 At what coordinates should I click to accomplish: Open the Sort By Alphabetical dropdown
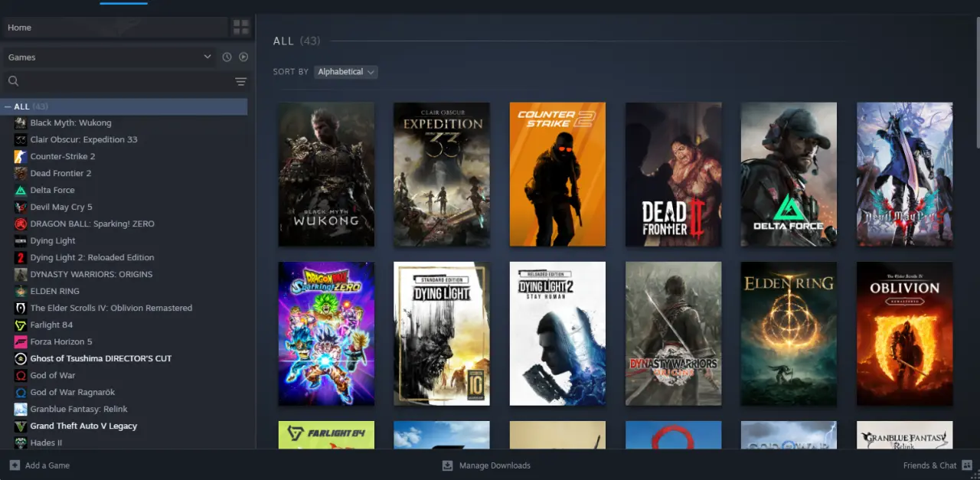pos(346,72)
